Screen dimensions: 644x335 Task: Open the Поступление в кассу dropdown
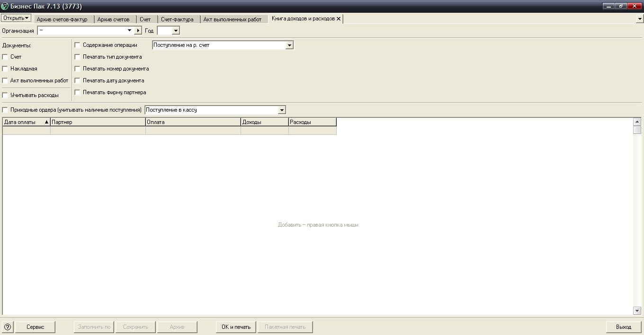pyautogui.click(x=282, y=110)
